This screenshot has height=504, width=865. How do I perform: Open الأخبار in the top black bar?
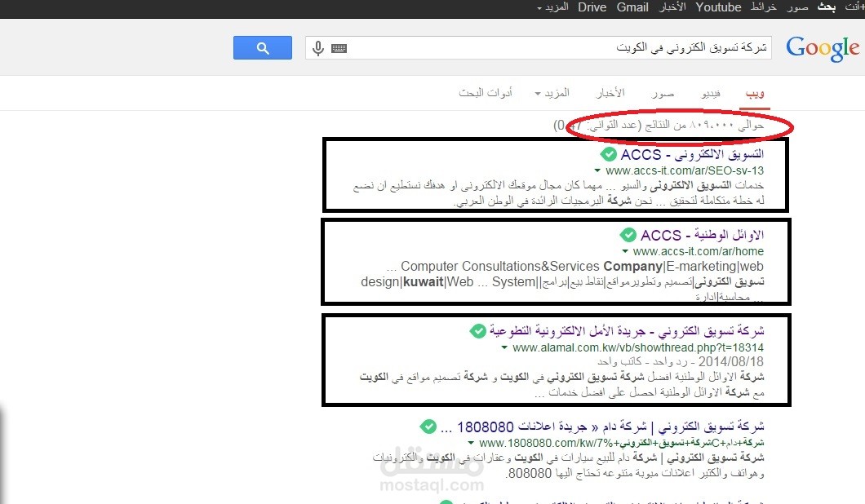coord(672,7)
